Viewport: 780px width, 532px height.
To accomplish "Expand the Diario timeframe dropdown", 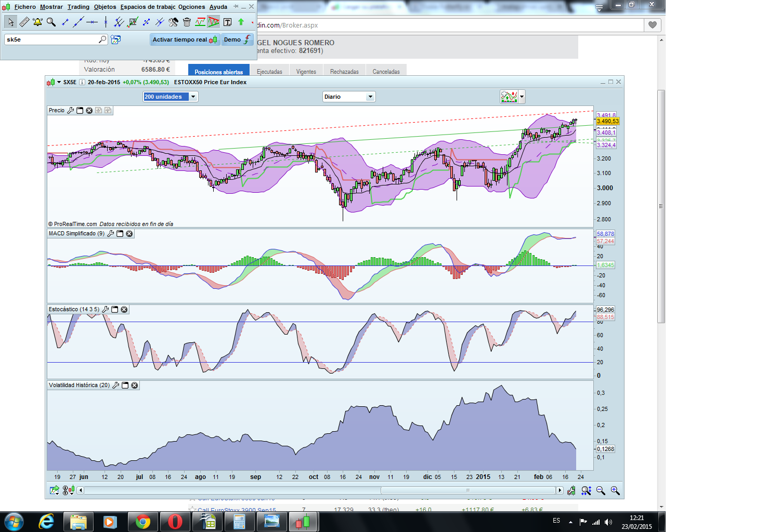I will coord(370,97).
